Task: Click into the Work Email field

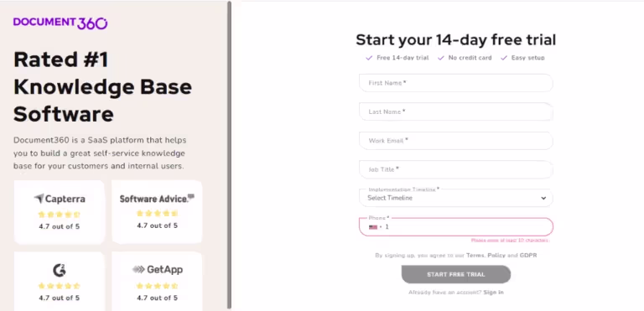Action: [456, 141]
